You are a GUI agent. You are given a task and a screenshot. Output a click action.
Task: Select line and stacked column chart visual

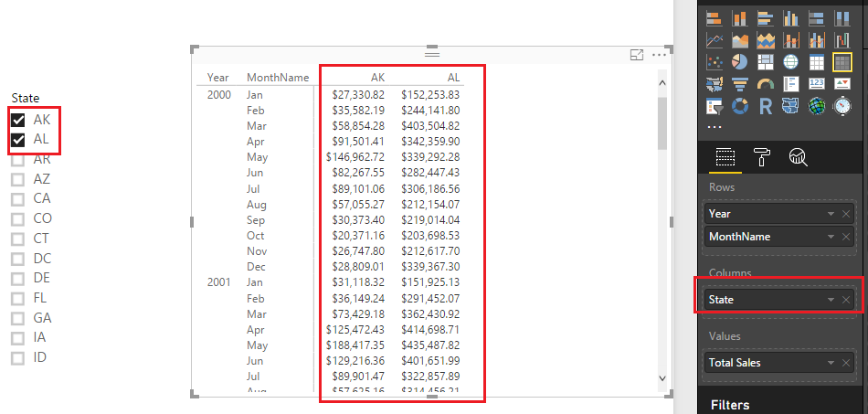[790, 40]
